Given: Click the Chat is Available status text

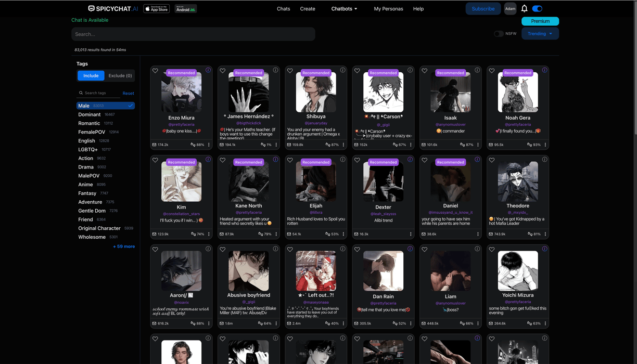Looking at the screenshot, I should (90, 20).
